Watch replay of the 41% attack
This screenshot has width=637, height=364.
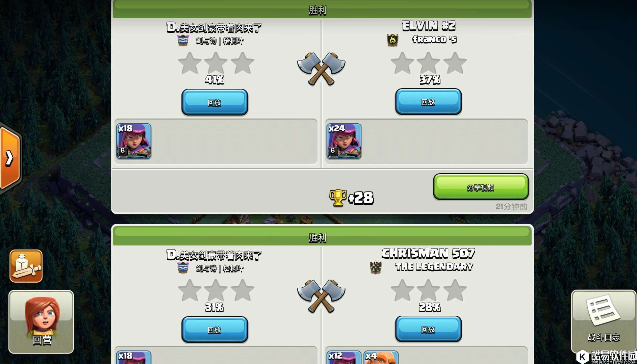(215, 102)
